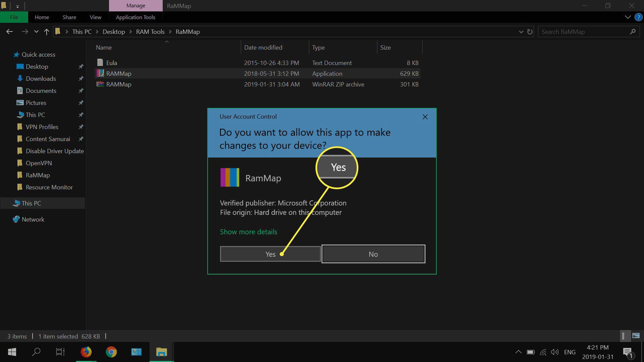
Task: Click back navigation arrow
Action: point(10,32)
